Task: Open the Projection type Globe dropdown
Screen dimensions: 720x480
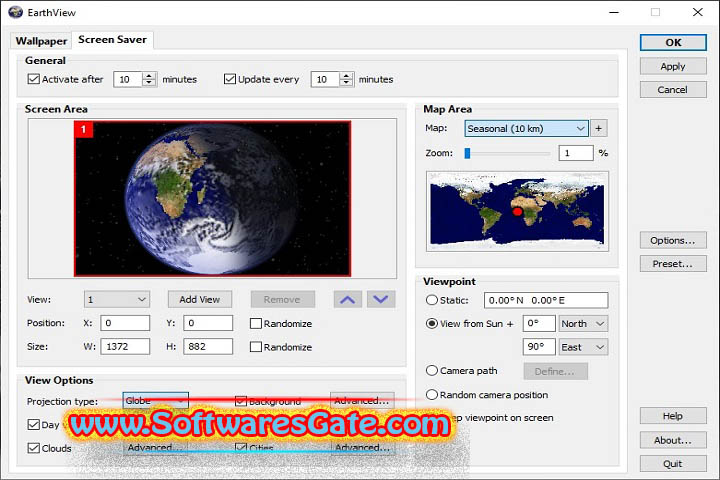Action: 156,401
